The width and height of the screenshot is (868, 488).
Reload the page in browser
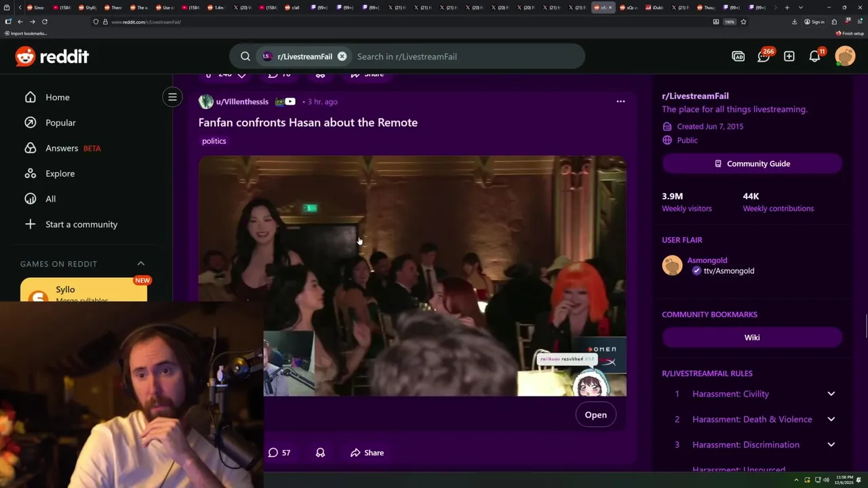click(x=45, y=22)
